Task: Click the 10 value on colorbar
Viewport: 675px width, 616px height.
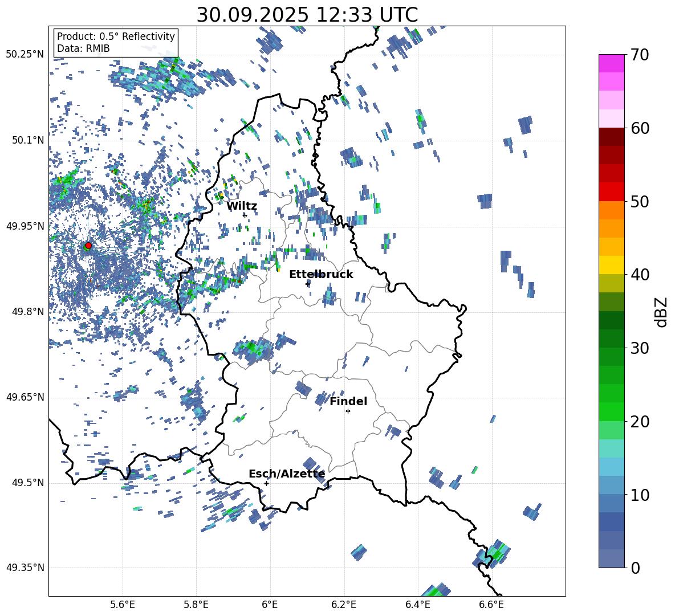Action: 640,495
